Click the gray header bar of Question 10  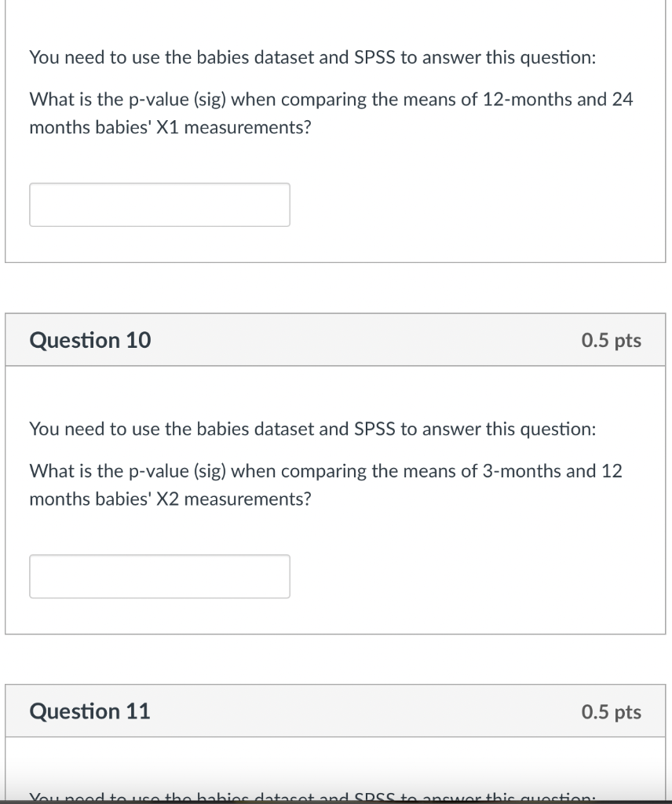[x=338, y=339]
